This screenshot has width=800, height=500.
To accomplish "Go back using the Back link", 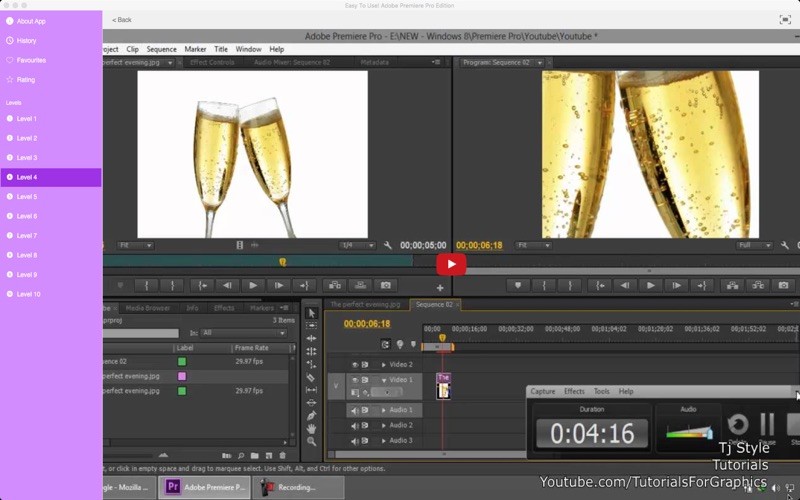I will [122, 20].
